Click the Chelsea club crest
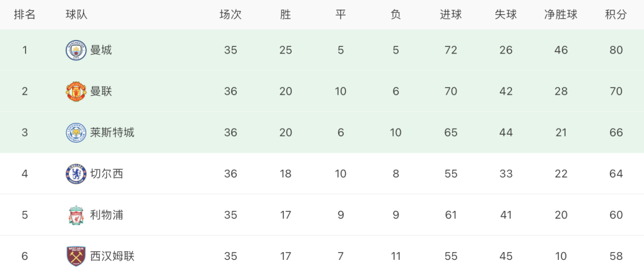This screenshot has width=644, height=274. tap(76, 174)
